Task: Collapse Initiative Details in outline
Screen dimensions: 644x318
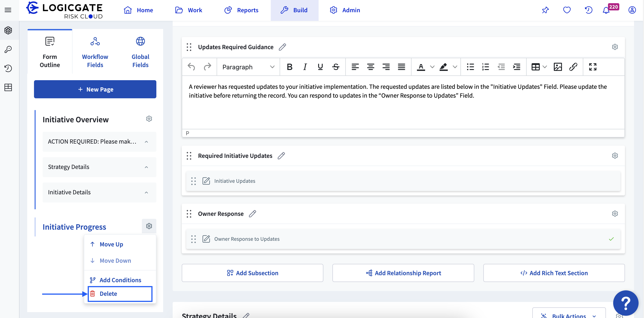Action: [146, 192]
